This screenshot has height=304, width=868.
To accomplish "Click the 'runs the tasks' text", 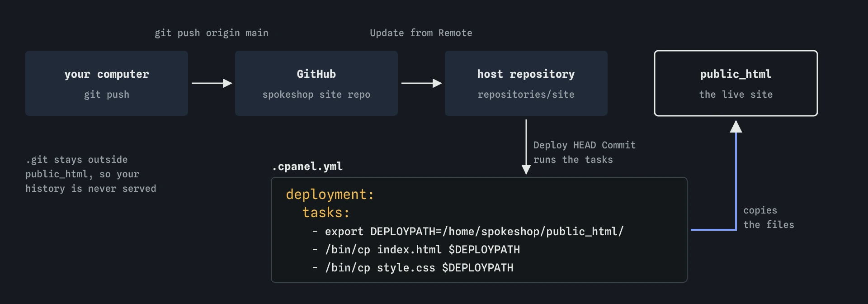I will (x=573, y=160).
